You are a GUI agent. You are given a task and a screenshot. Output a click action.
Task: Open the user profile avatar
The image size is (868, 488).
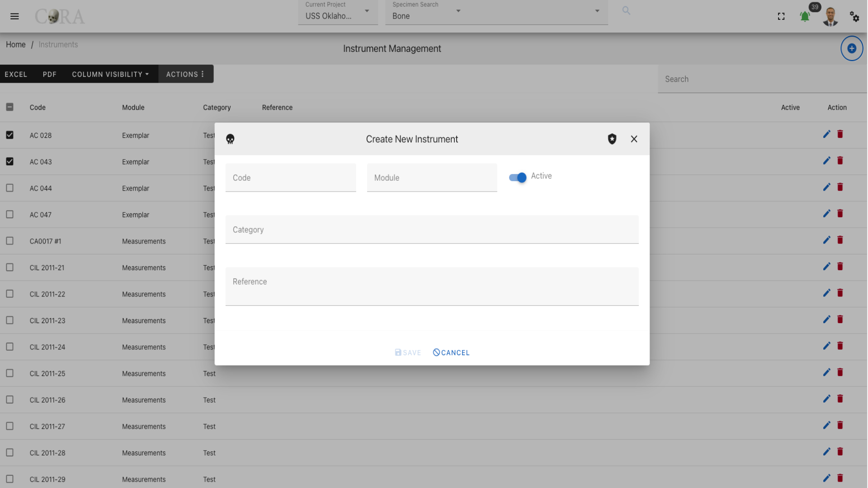click(830, 17)
